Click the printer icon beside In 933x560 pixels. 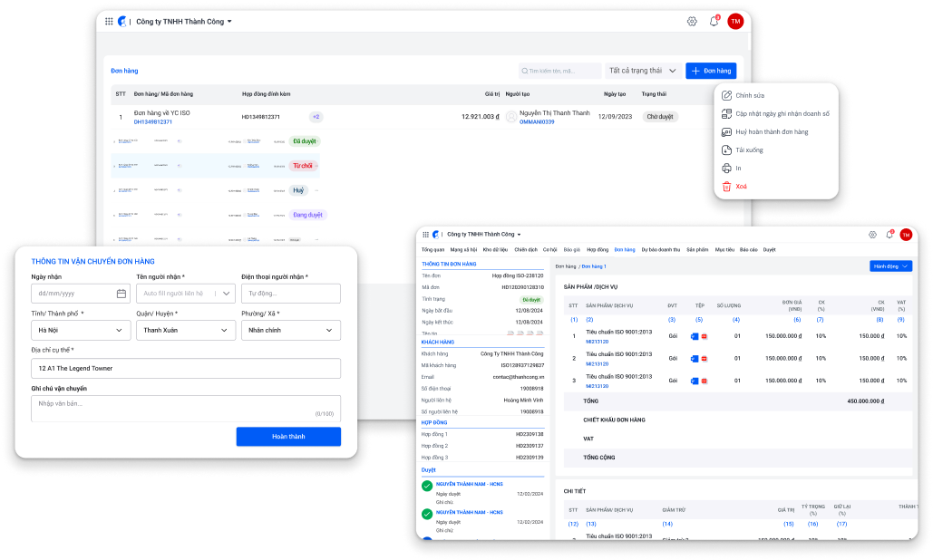[726, 169]
